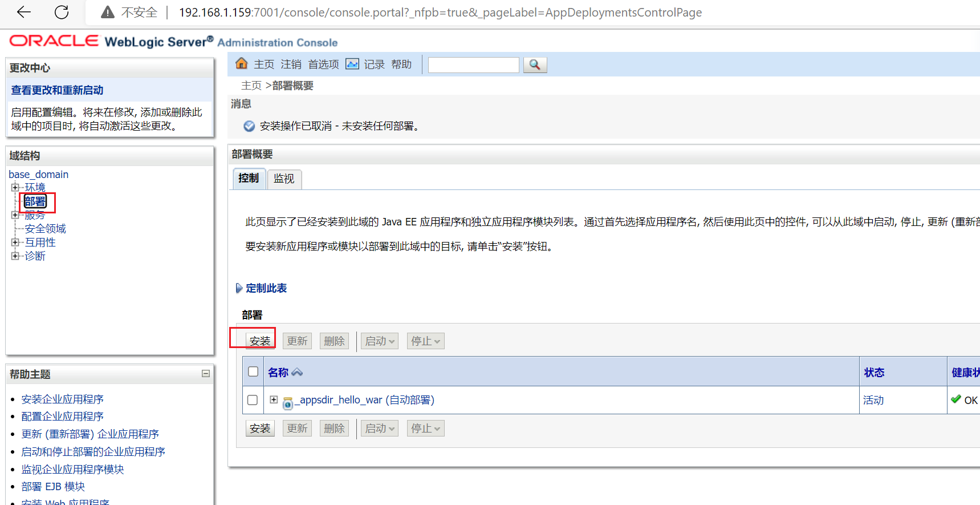Switch to the 控制 tab
Image resolution: width=980 pixels, height=505 pixels.
click(249, 178)
